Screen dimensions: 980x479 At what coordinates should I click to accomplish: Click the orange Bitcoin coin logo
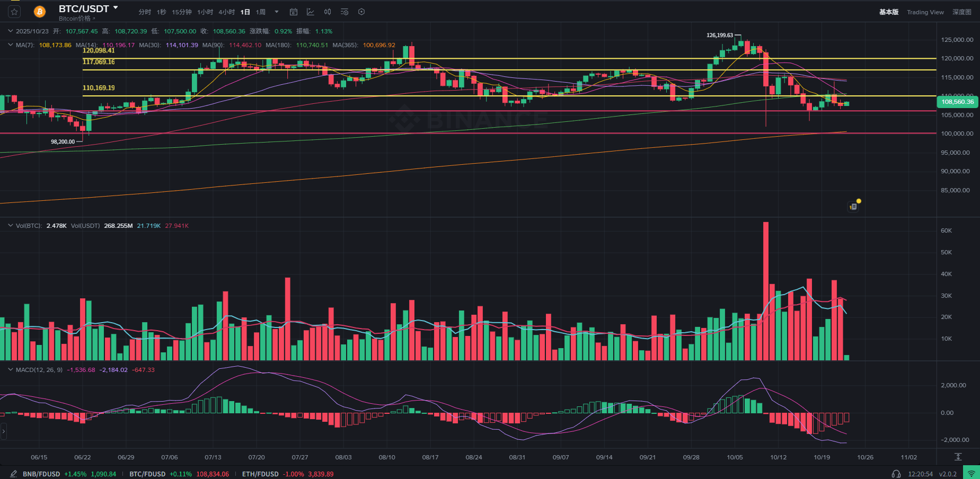[x=40, y=12]
